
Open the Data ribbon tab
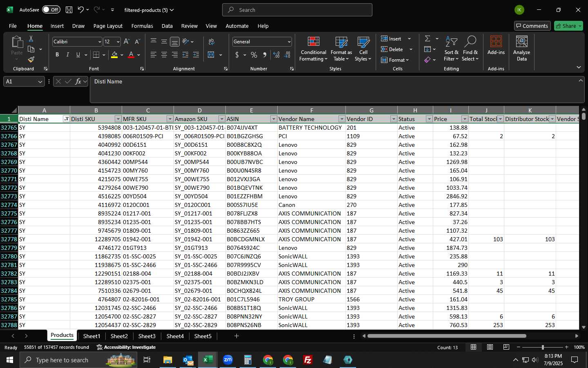click(167, 26)
